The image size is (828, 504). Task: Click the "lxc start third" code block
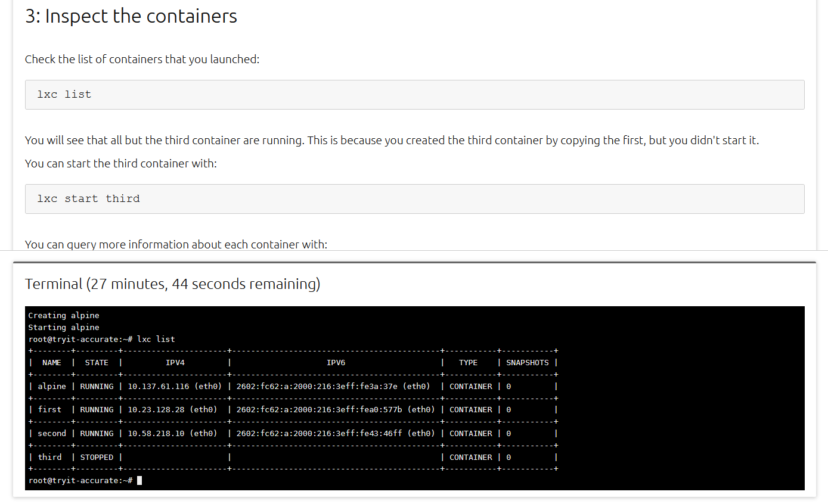(x=414, y=199)
